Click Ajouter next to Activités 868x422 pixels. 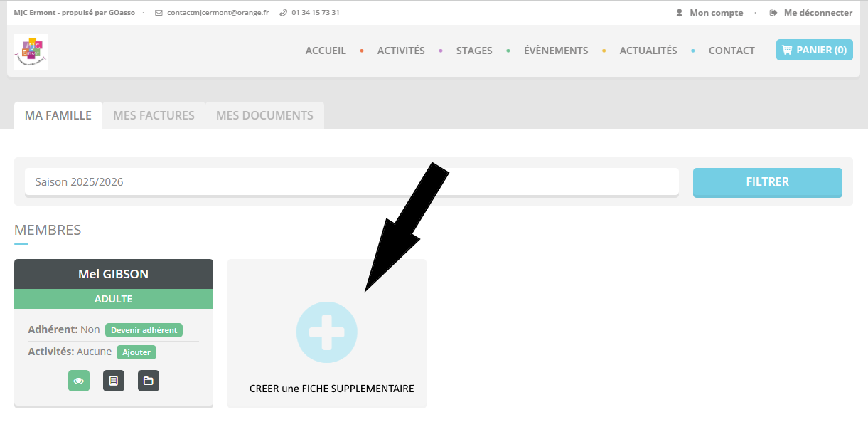coord(136,352)
